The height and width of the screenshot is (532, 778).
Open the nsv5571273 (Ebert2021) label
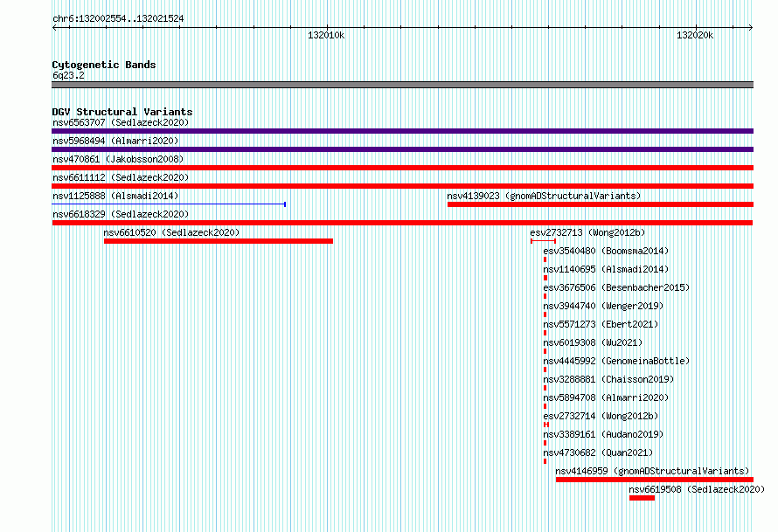coord(601,324)
